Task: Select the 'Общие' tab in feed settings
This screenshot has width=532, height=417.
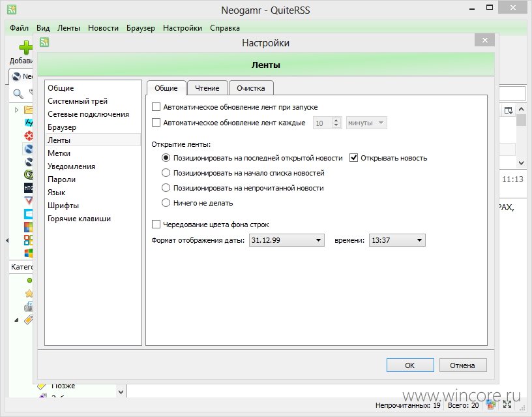Action: pyautogui.click(x=166, y=88)
